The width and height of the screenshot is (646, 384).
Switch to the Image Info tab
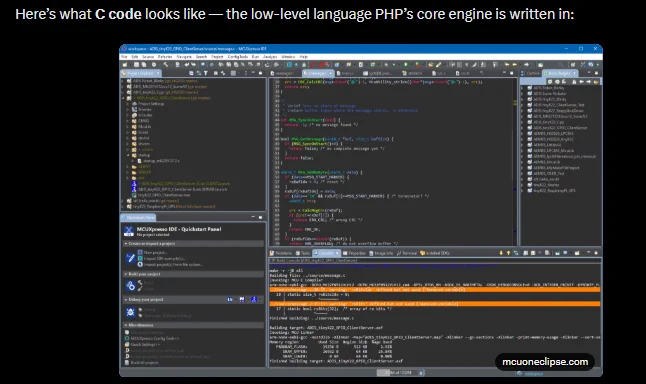click(x=381, y=253)
